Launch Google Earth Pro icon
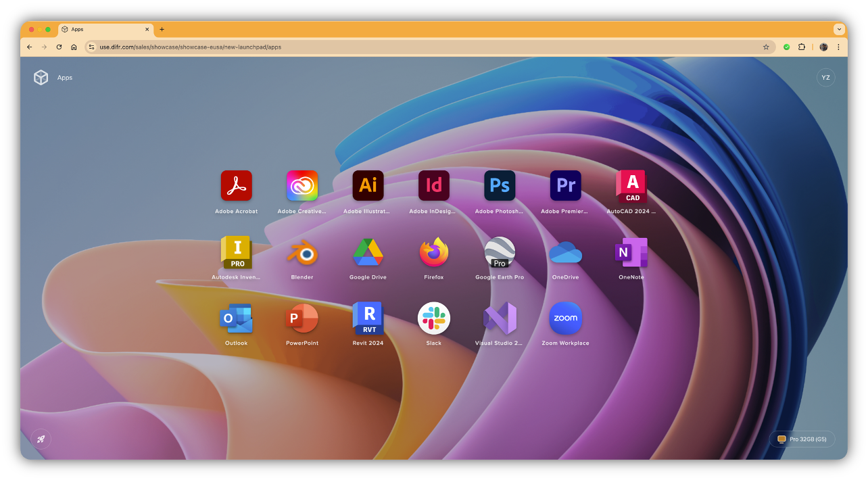 [500, 252]
